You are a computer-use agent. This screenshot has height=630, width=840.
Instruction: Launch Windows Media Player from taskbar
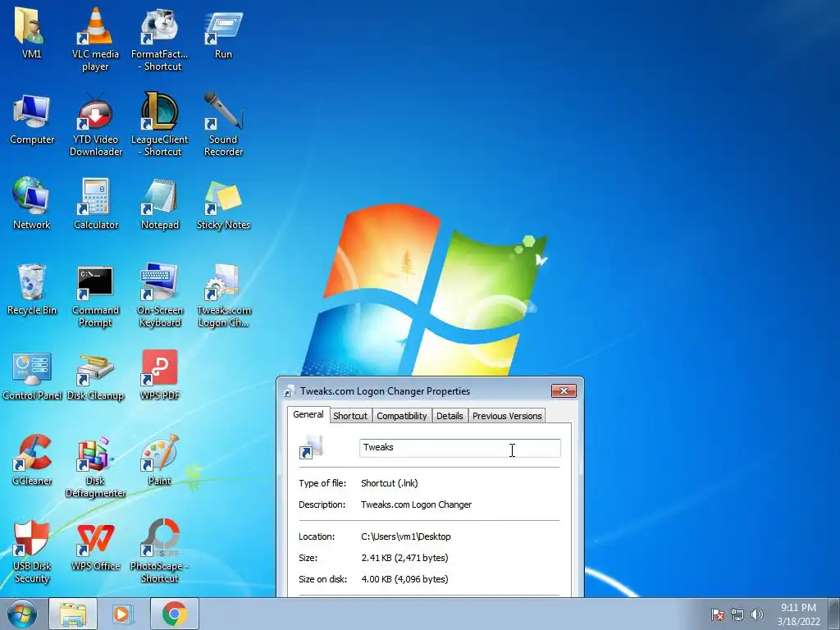pos(122,614)
